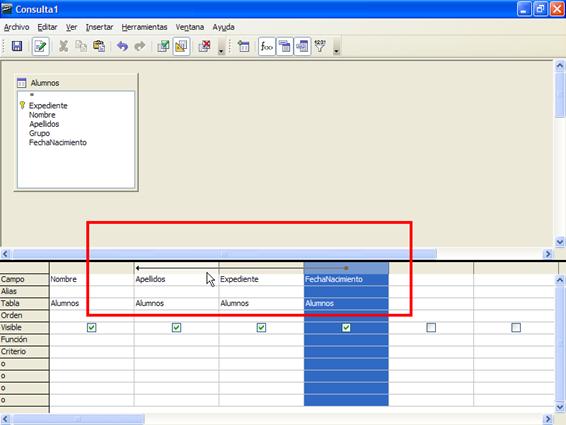
Task: Click the Paste clipboard icon
Action: tap(99, 46)
